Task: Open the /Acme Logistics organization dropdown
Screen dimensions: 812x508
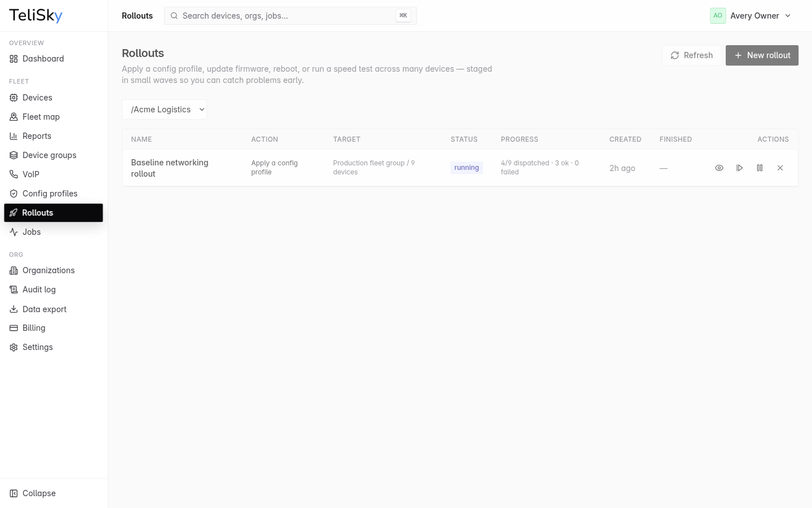Action: click(164, 110)
